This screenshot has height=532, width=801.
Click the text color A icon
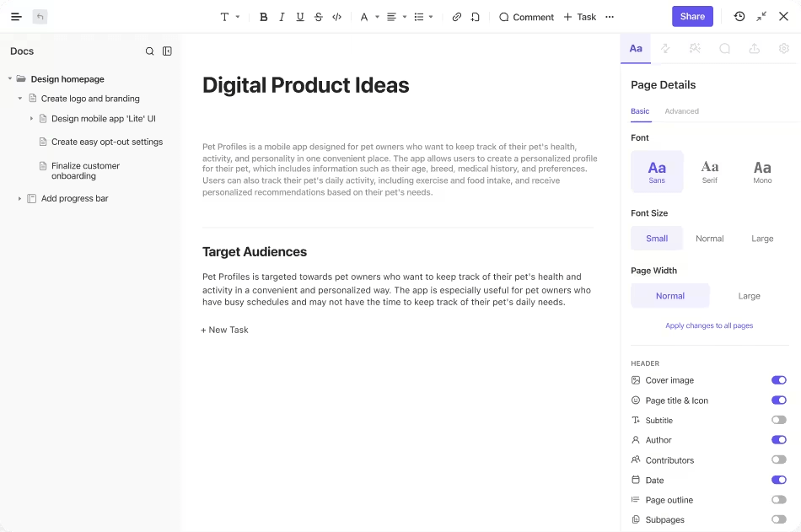[364, 17]
